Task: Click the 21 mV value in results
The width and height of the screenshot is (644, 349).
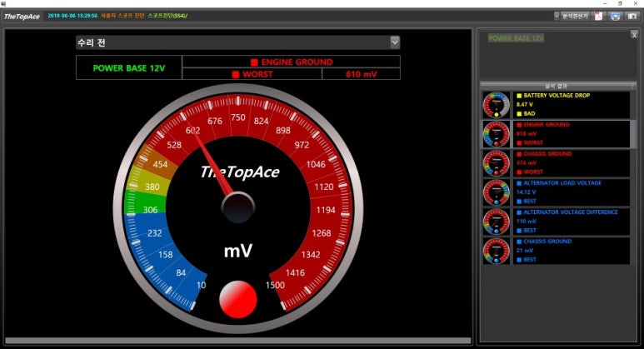Action: [525, 251]
